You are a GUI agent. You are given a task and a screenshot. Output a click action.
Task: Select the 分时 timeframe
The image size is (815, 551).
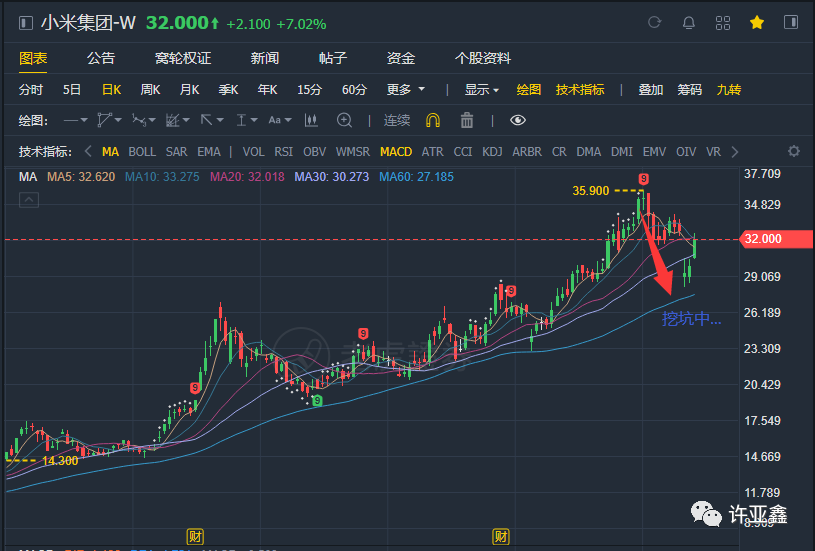pyautogui.click(x=31, y=90)
